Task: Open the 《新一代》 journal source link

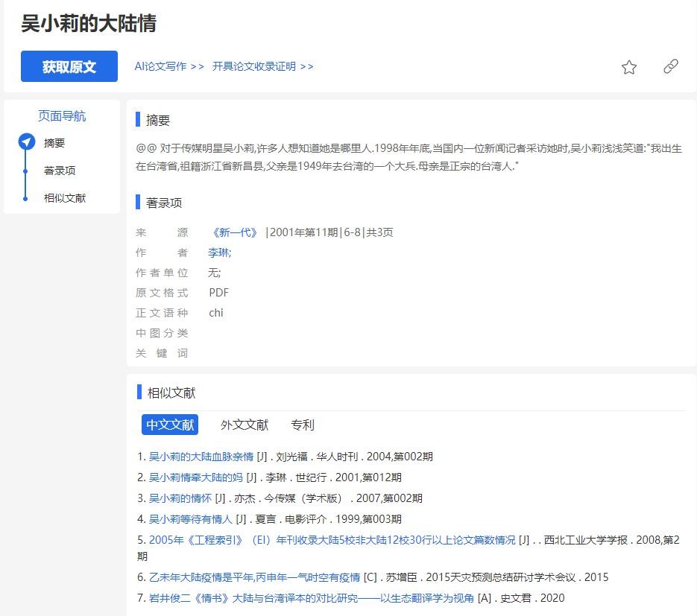Action: point(234,232)
